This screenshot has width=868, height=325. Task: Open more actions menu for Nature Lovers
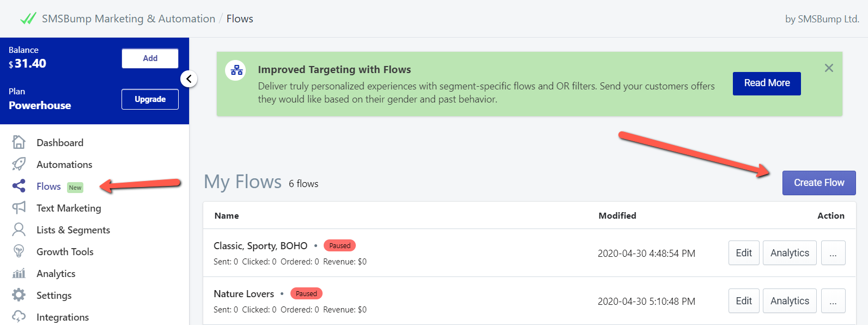pos(833,301)
